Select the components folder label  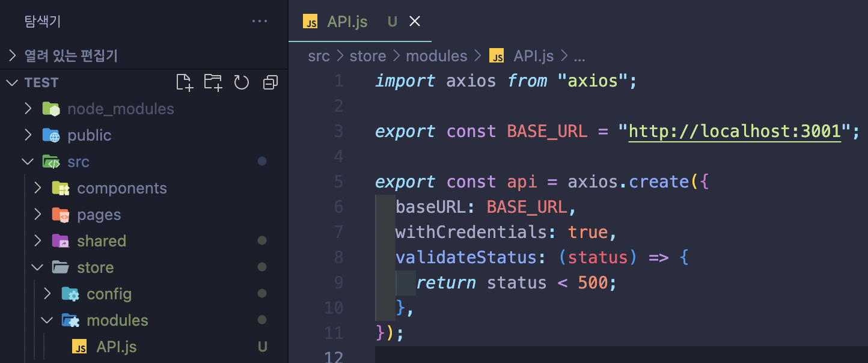122,188
